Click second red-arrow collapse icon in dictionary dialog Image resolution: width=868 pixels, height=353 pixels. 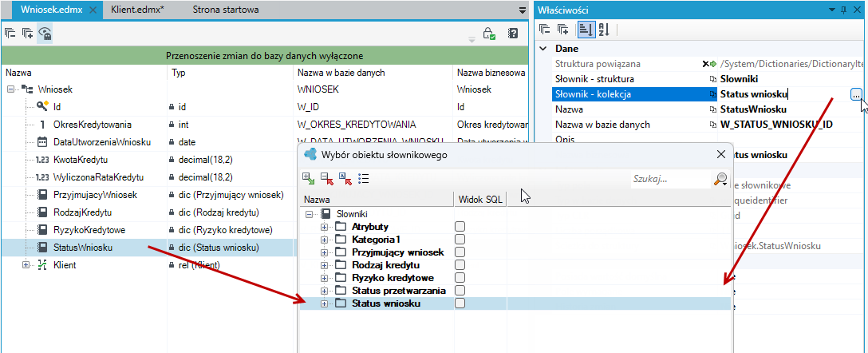[326, 178]
